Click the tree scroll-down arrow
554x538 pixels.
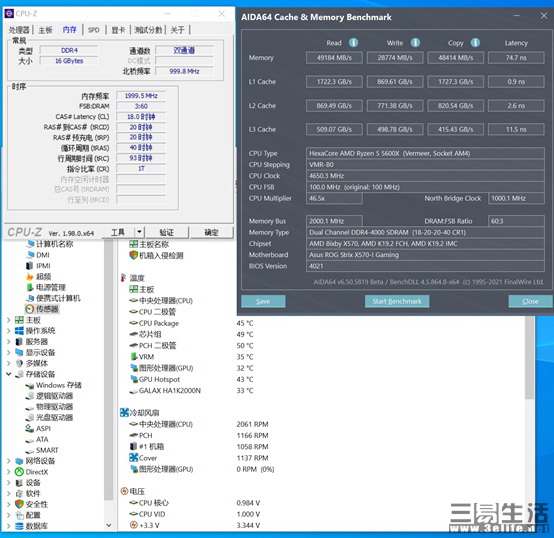click(109, 525)
